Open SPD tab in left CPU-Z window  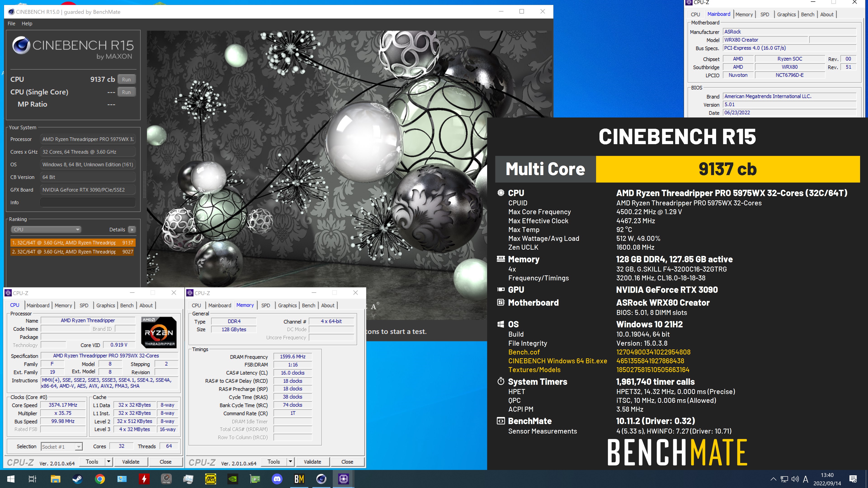[84, 305]
